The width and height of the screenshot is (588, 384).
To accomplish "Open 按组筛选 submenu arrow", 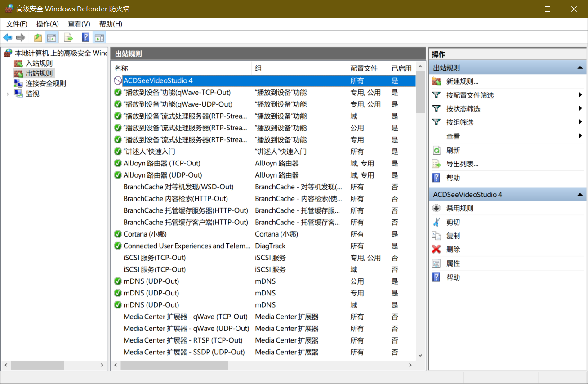I will 580,122.
